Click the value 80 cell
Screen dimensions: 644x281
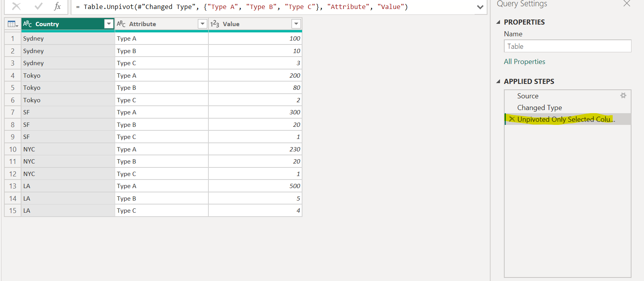click(x=255, y=87)
